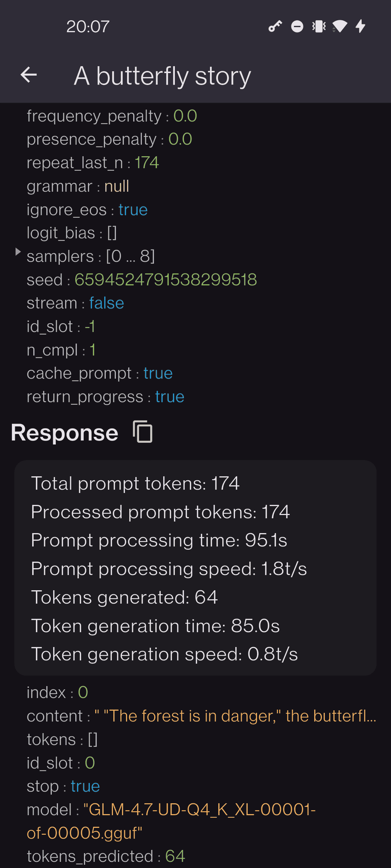Tap the clock time 20:07

tap(88, 26)
